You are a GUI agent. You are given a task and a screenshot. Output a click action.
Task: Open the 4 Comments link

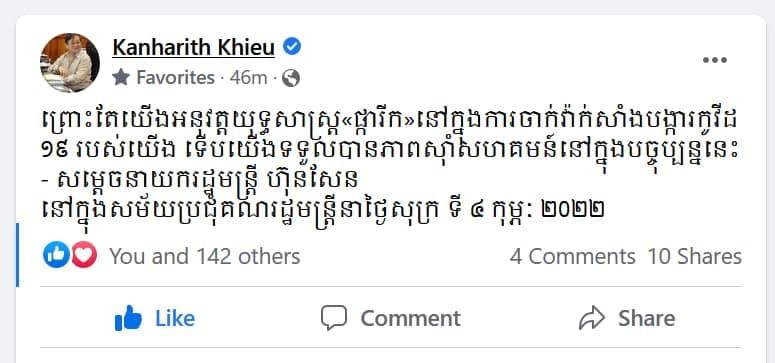(573, 257)
